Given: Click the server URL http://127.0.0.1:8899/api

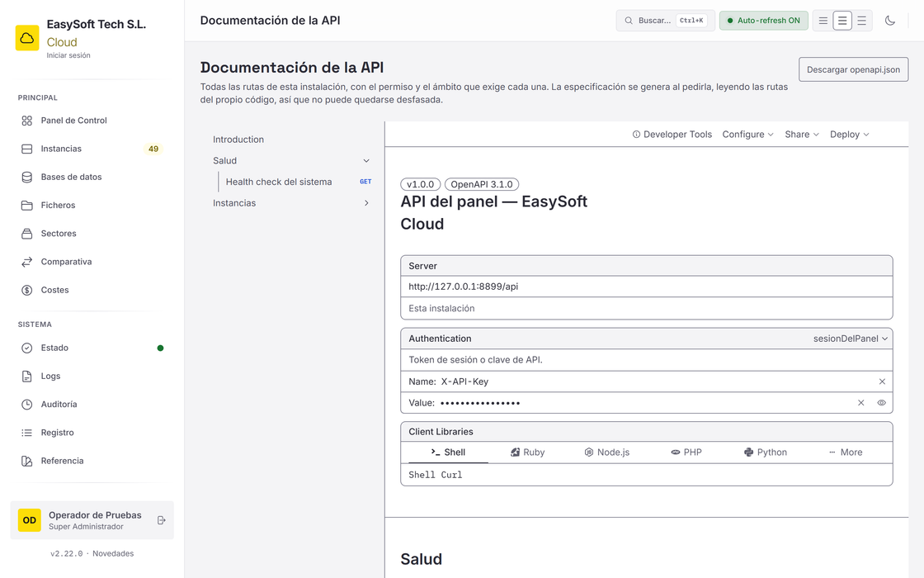Looking at the screenshot, I should click(x=463, y=287).
